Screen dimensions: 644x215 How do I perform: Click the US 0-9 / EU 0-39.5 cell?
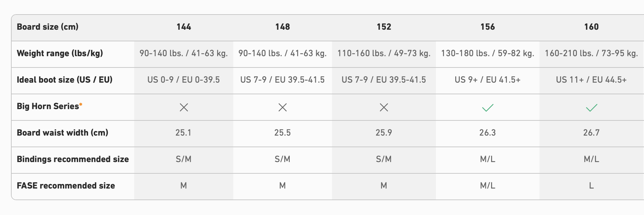pyautogui.click(x=184, y=80)
